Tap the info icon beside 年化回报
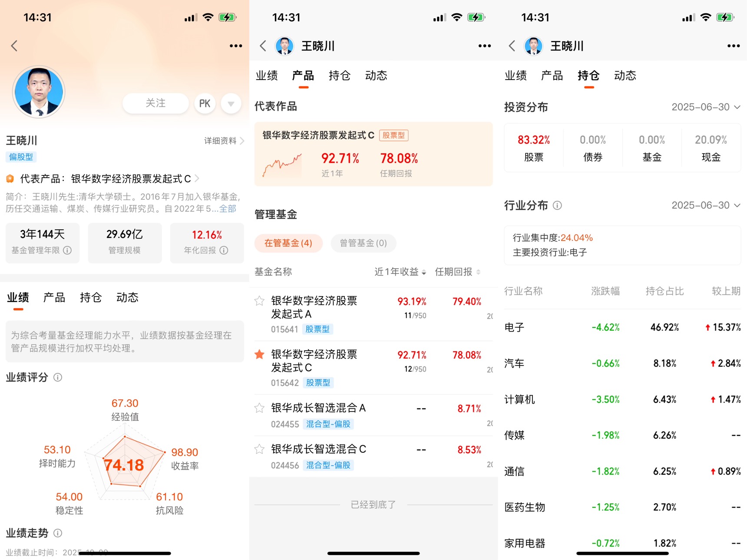This screenshot has width=747, height=560. 224,250
